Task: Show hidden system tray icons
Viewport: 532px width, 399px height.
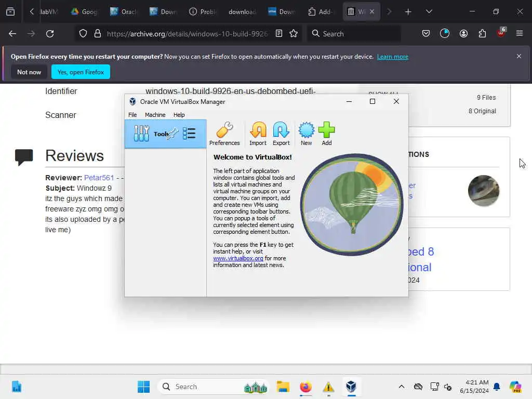Action: tap(402, 387)
